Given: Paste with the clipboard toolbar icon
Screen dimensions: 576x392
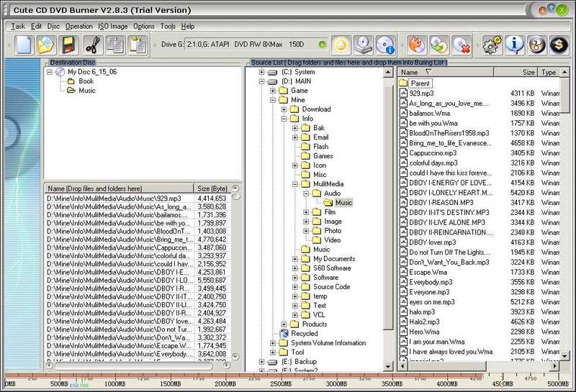Looking at the screenshot, I should (138, 45).
